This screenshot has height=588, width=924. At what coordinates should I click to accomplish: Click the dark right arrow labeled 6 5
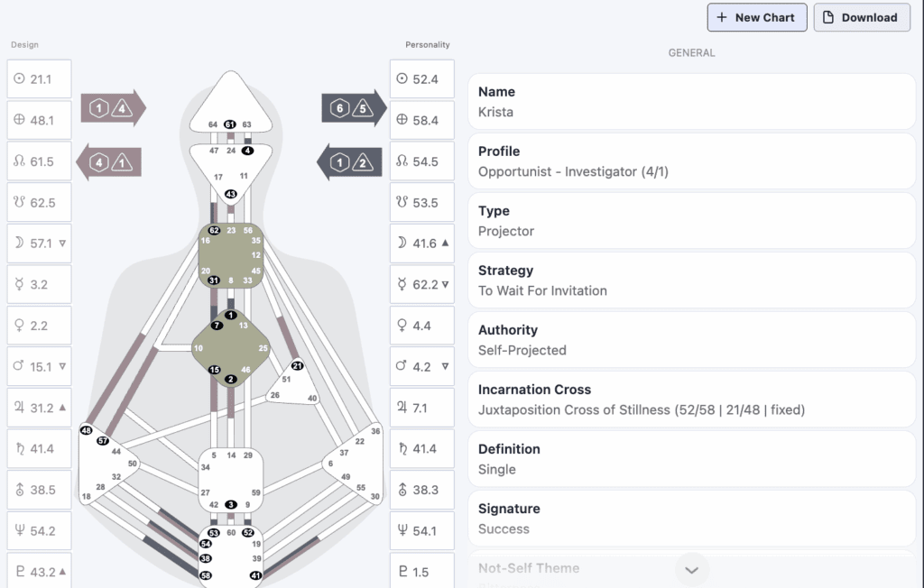pyautogui.click(x=354, y=108)
